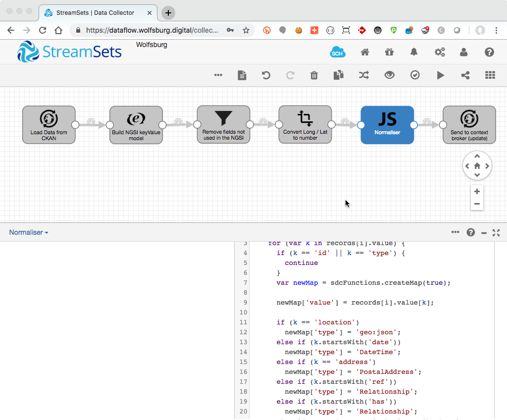
Task: Click the Delete trash icon
Action: click(314, 75)
